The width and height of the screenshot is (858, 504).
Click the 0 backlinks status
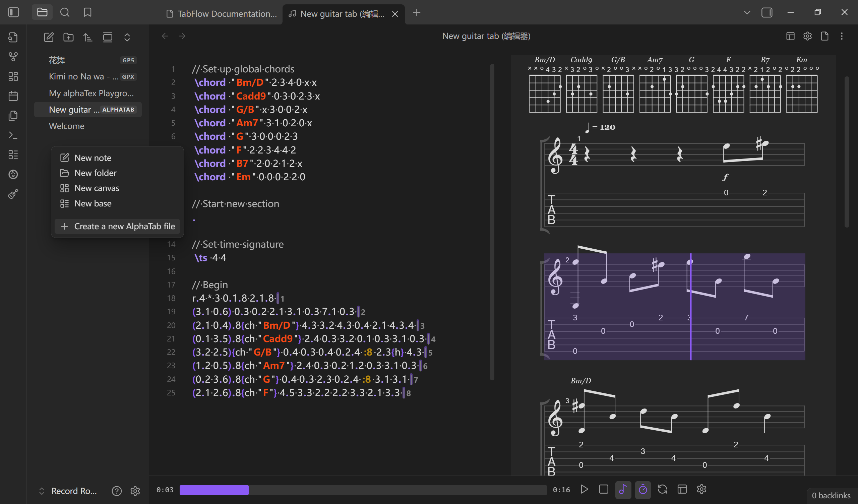[831, 495]
